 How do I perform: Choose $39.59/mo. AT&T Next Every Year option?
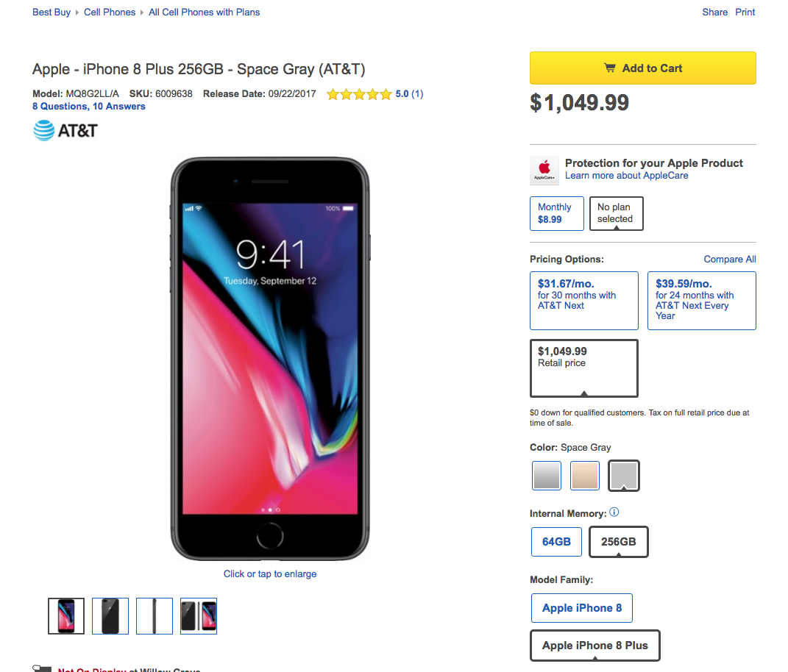point(702,300)
